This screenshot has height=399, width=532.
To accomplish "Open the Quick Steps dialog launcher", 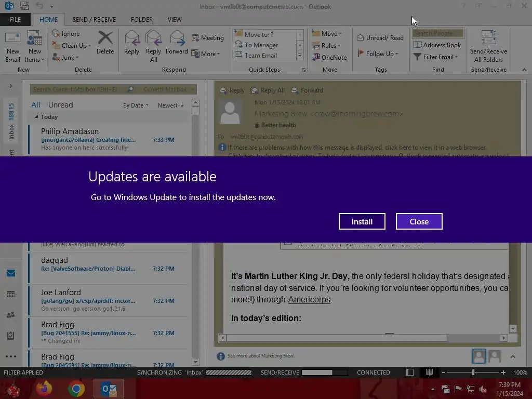I will point(303,70).
